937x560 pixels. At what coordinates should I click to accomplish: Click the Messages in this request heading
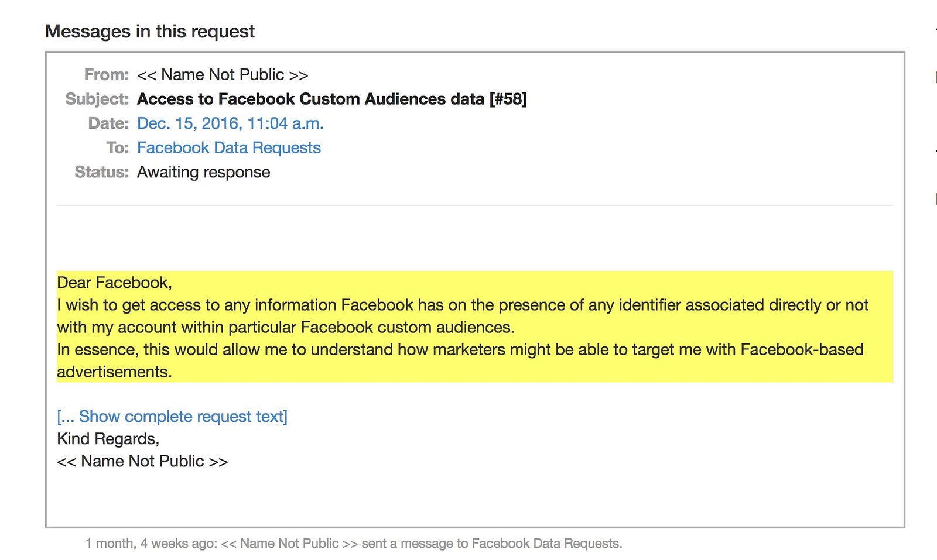(x=150, y=31)
